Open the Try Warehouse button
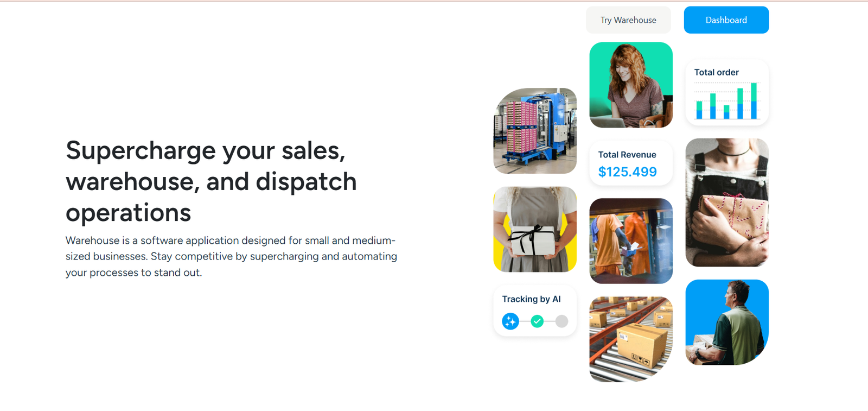868x411 pixels. point(628,20)
